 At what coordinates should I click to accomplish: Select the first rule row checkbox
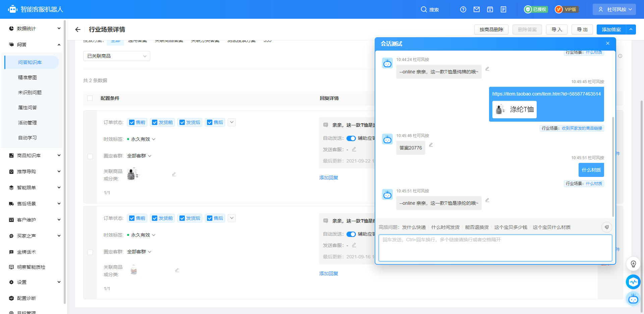click(90, 156)
